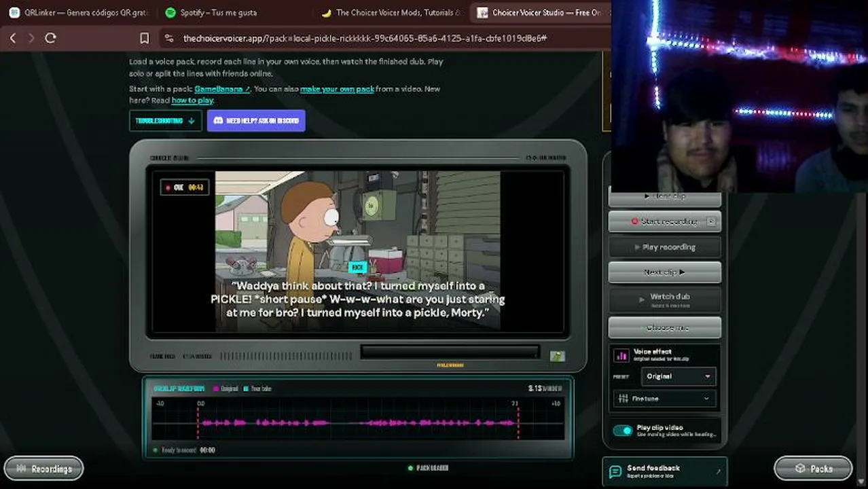The image size is (868, 489).
Task: Click the Original magenta legend swatch
Action: tap(216, 388)
